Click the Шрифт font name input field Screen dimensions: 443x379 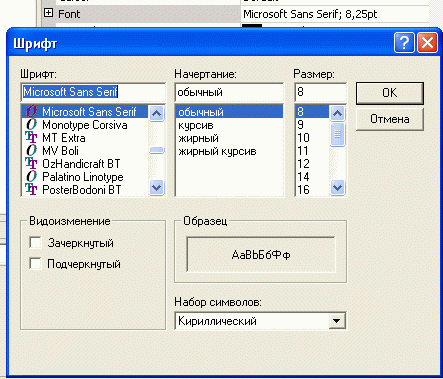click(93, 92)
